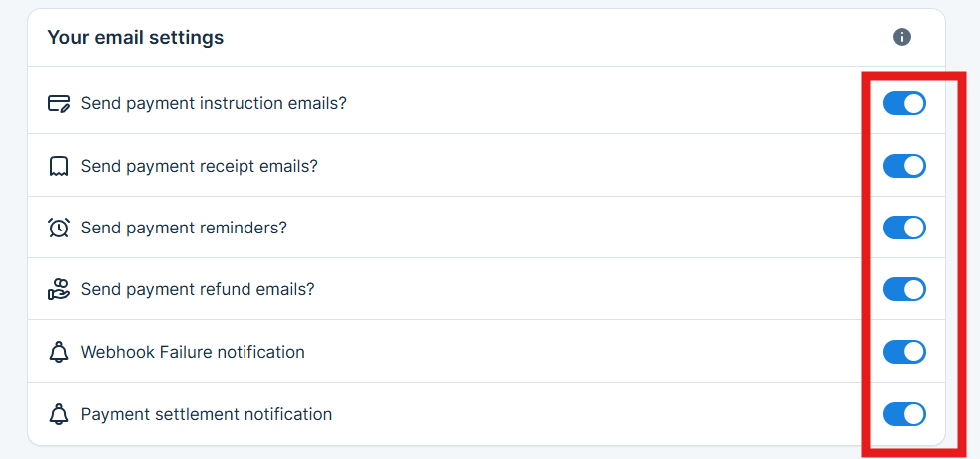Turn off the Payment settlement notification toggle
The width and height of the screenshot is (980, 459).
click(904, 414)
